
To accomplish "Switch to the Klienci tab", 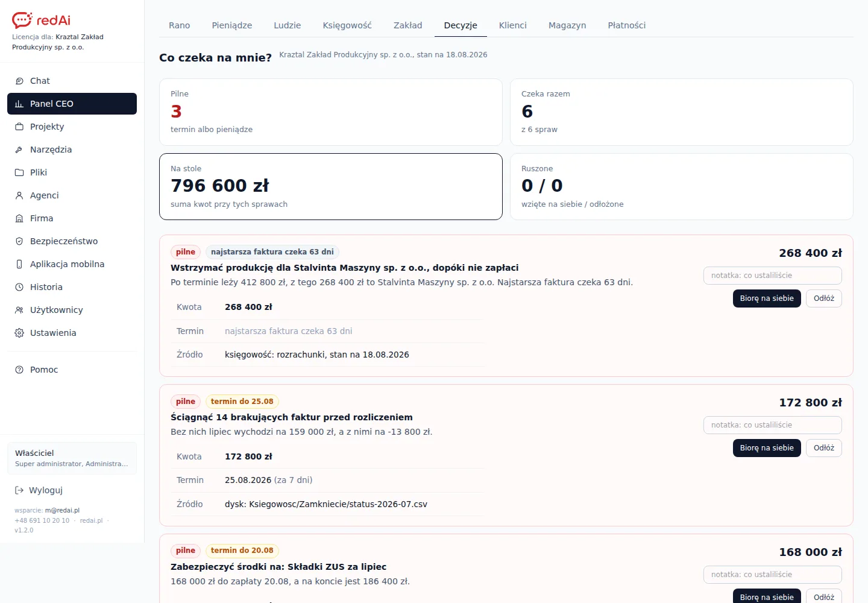I will (513, 25).
